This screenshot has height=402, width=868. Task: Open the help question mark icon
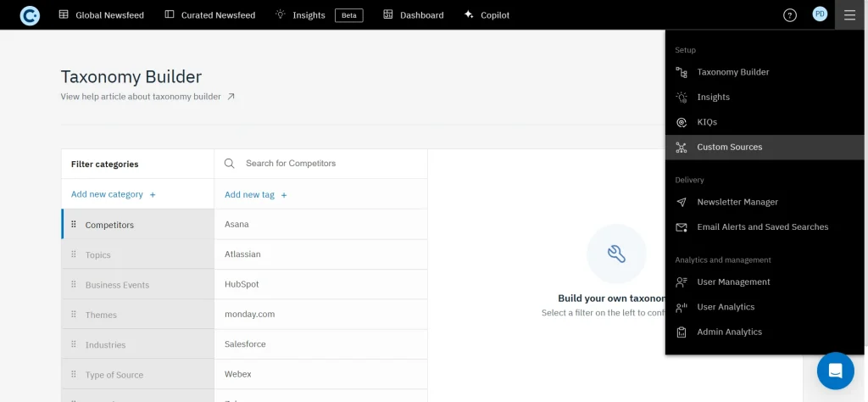coord(789,15)
